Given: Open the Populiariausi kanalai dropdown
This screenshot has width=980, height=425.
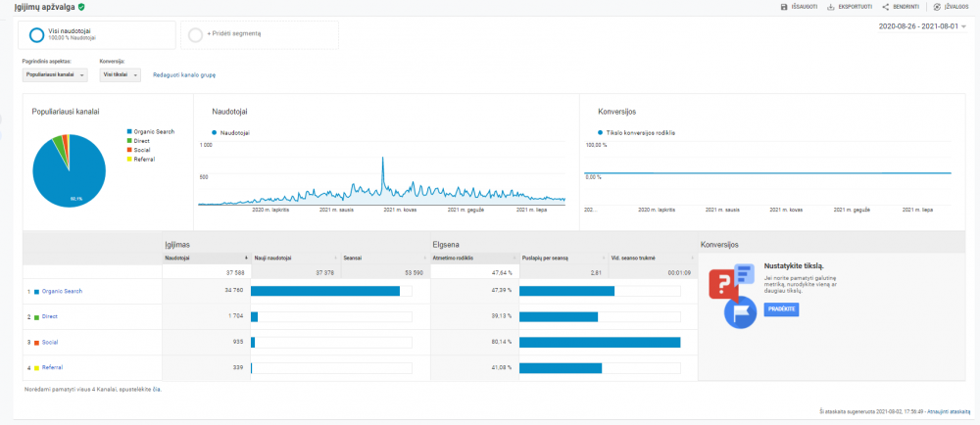Looking at the screenshot, I should pos(54,74).
